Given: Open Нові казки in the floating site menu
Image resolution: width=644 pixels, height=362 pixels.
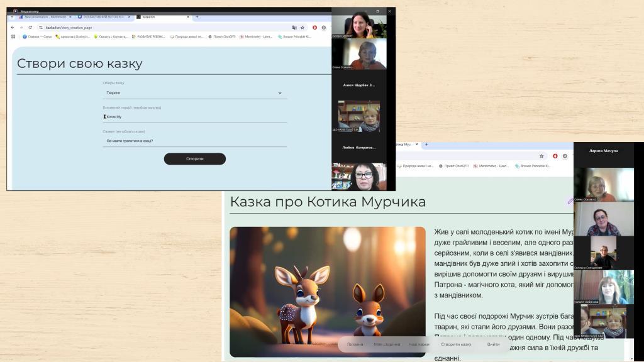Looking at the screenshot, I should (x=418, y=344).
